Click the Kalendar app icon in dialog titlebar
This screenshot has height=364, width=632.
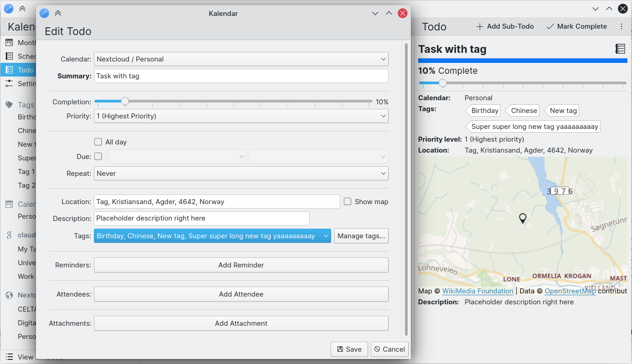(44, 13)
